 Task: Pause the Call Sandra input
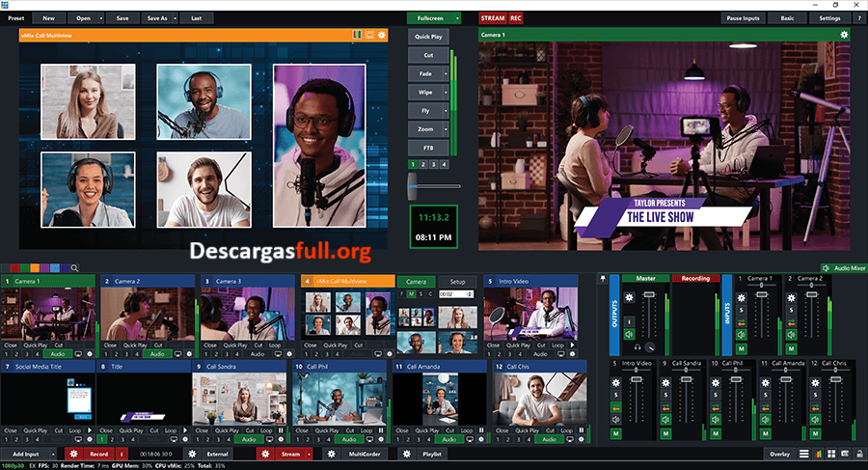pyautogui.click(x=281, y=430)
